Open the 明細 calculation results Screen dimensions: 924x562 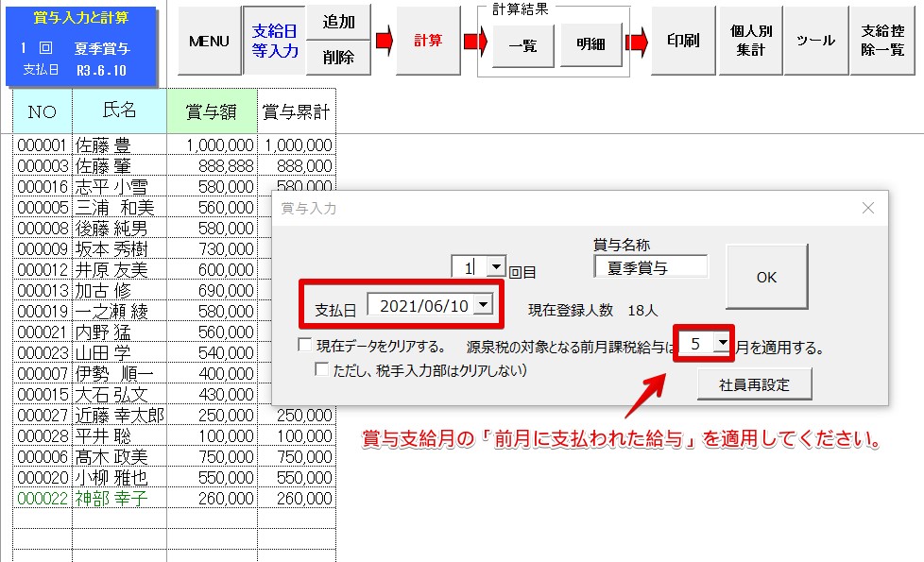[591, 44]
